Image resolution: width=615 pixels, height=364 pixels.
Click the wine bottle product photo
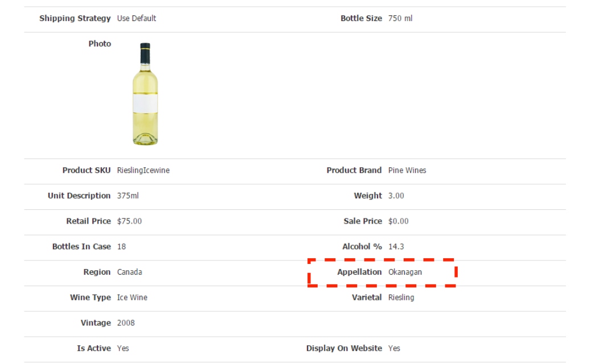(x=145, y=94)
